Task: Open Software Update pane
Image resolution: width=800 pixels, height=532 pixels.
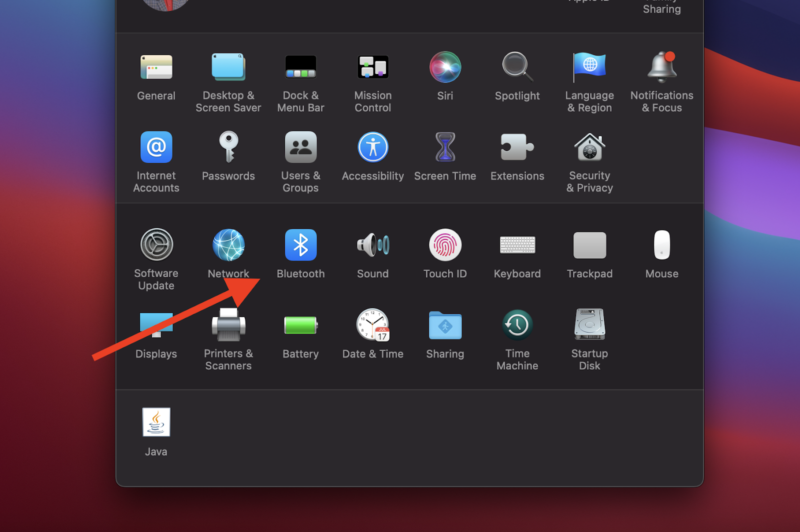Action: coord(156,245)
